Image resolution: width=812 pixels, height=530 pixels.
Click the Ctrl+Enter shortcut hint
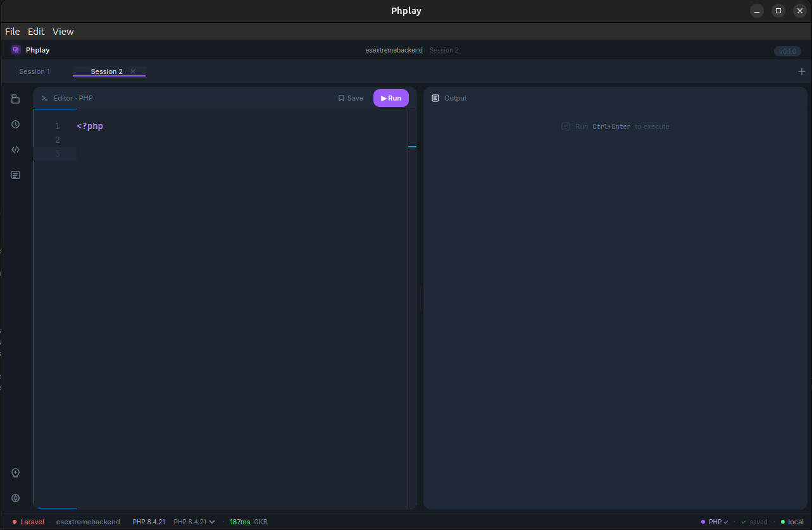click(611, 126)
